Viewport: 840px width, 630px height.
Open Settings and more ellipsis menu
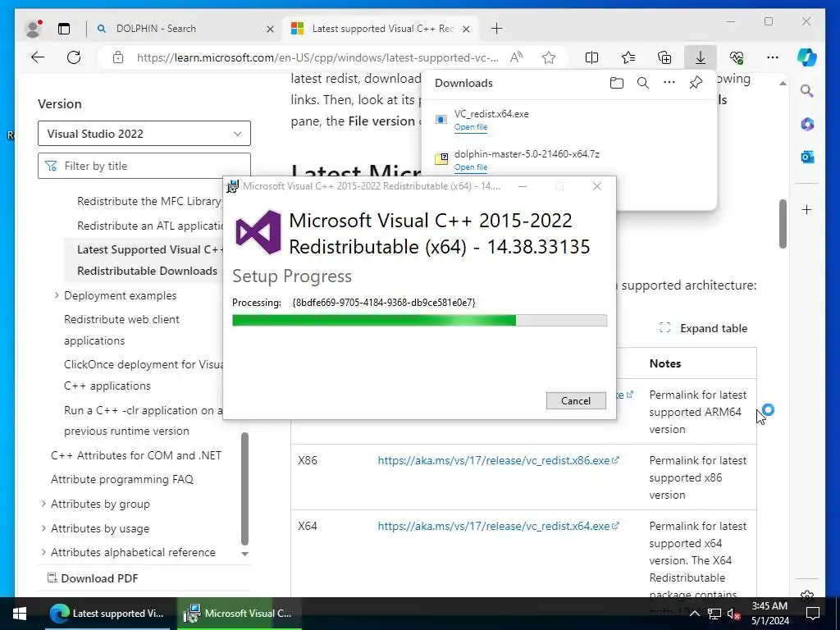[773, 57]
